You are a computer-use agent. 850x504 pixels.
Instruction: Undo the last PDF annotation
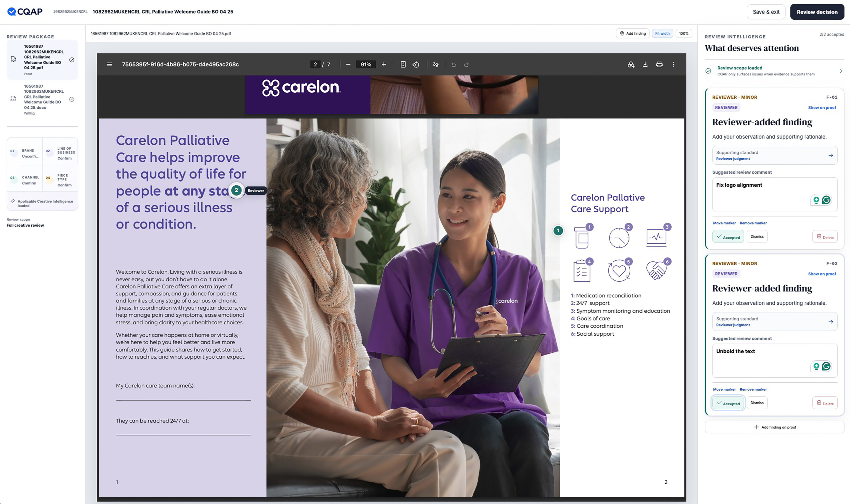[x=454, y=64]
